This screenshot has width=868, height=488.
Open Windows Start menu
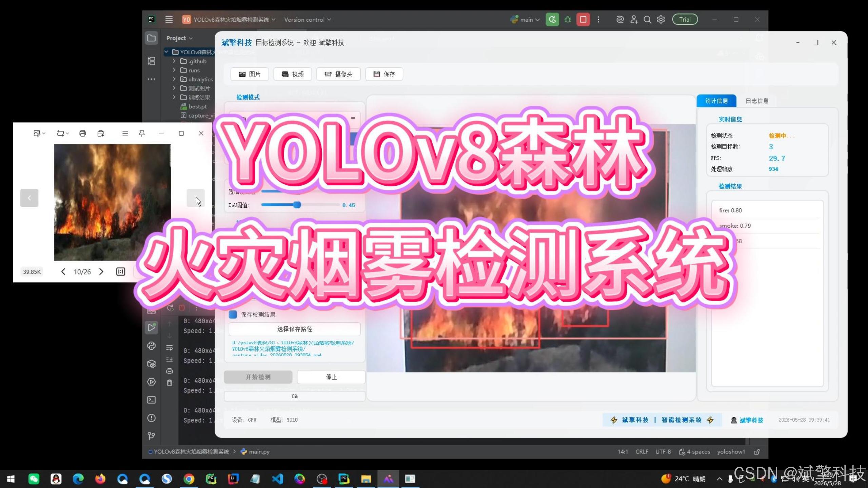11,479
